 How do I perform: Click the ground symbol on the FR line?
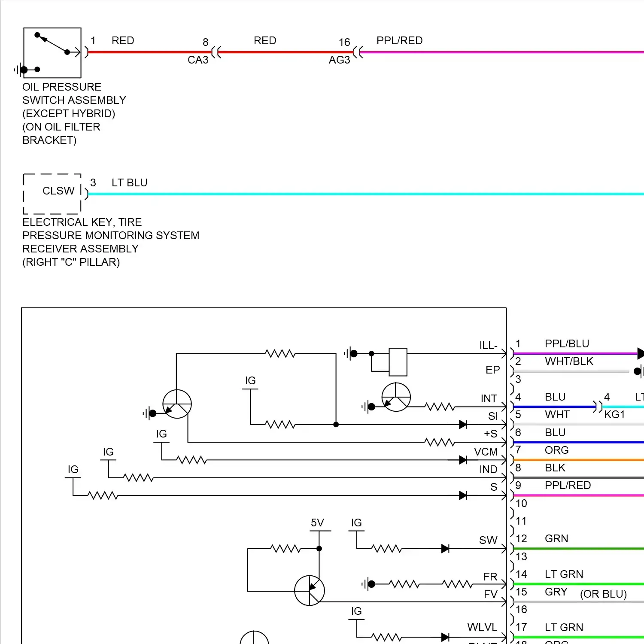[368, 584]
